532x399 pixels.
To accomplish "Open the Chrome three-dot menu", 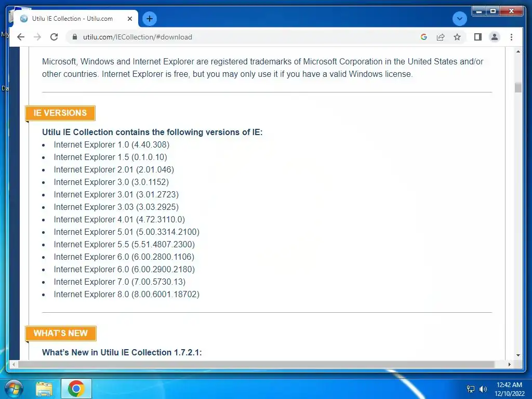I will [511, 37].
